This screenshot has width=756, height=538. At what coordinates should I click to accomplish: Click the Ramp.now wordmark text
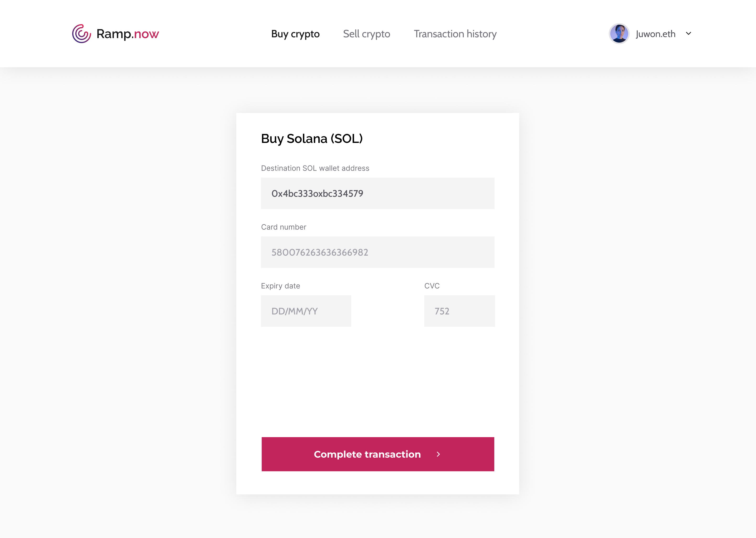point(127,34)
